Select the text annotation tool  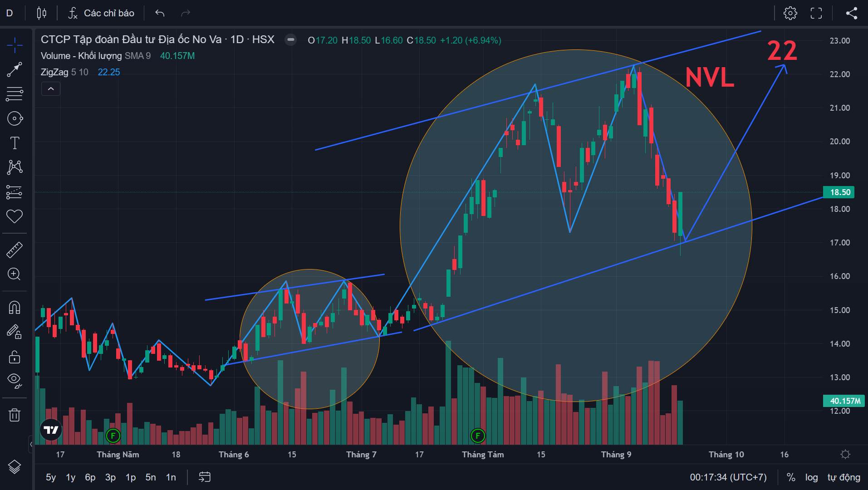[15, 143]
